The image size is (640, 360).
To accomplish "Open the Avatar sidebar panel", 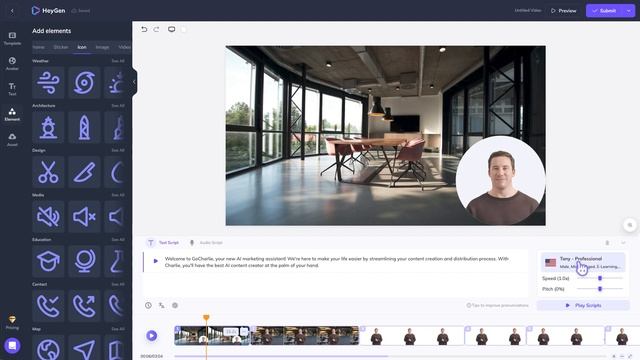I will (12, 64).
